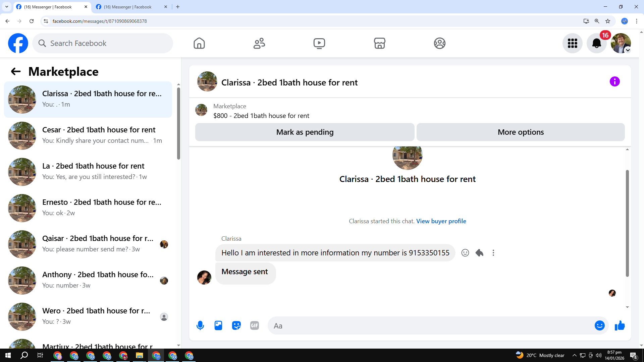Open the GIF picker
644x362 pixels.
[255, 325]
